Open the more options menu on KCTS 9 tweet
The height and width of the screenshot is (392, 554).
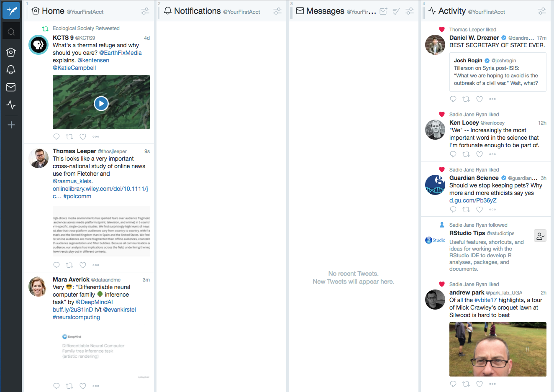(x=95, y=136)
